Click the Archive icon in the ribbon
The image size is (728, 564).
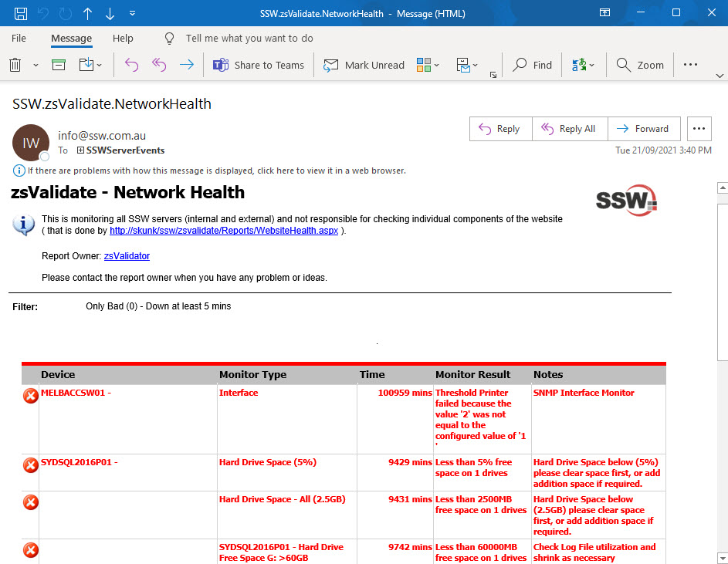click(x=59, y=66)
